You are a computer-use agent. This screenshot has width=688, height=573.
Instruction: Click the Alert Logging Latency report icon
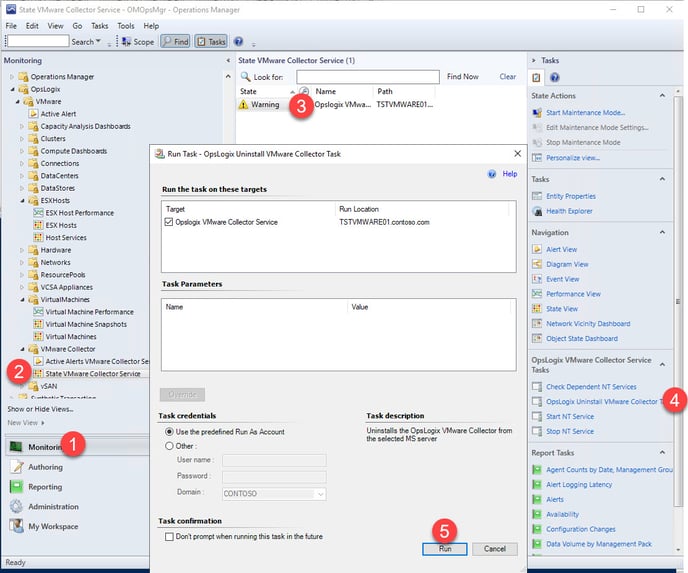coord(537,484)
